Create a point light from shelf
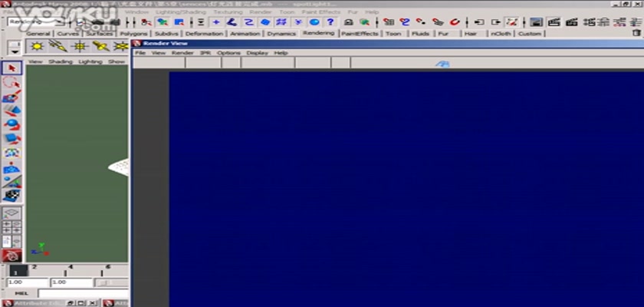 pyautogui.click(x=79, y=46)
